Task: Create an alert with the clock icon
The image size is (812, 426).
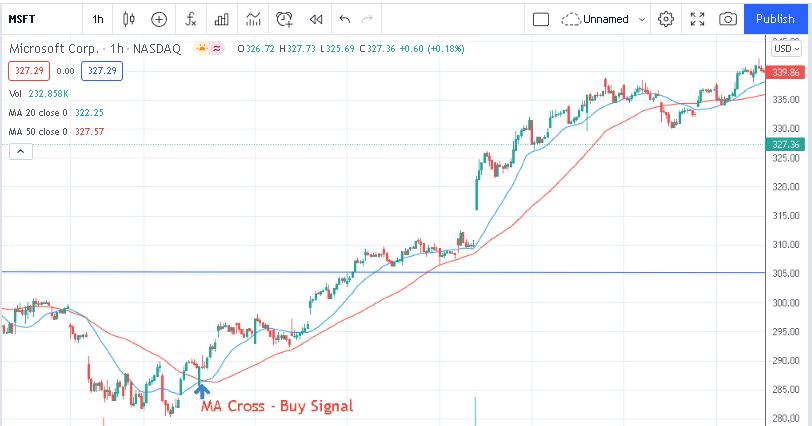Action: (x=284, y=19)
